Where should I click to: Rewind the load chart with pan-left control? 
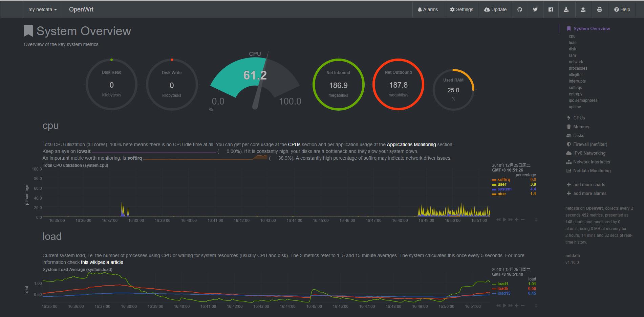(x=498, y=305)
